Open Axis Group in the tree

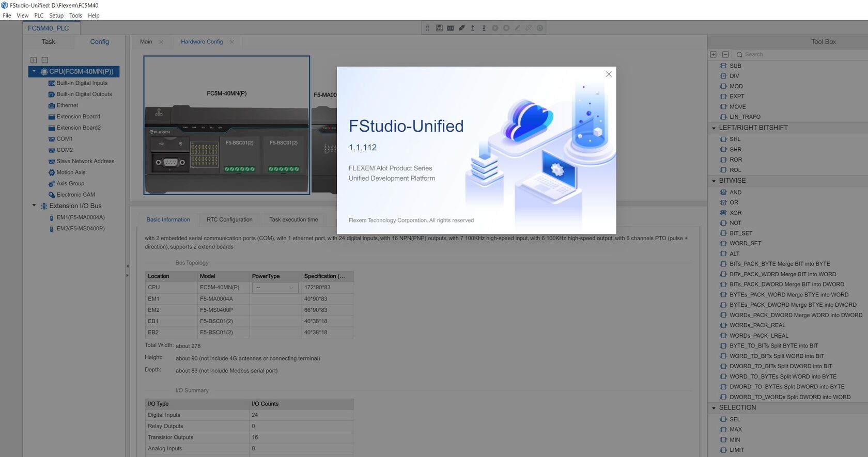click(x=70, y=184)
